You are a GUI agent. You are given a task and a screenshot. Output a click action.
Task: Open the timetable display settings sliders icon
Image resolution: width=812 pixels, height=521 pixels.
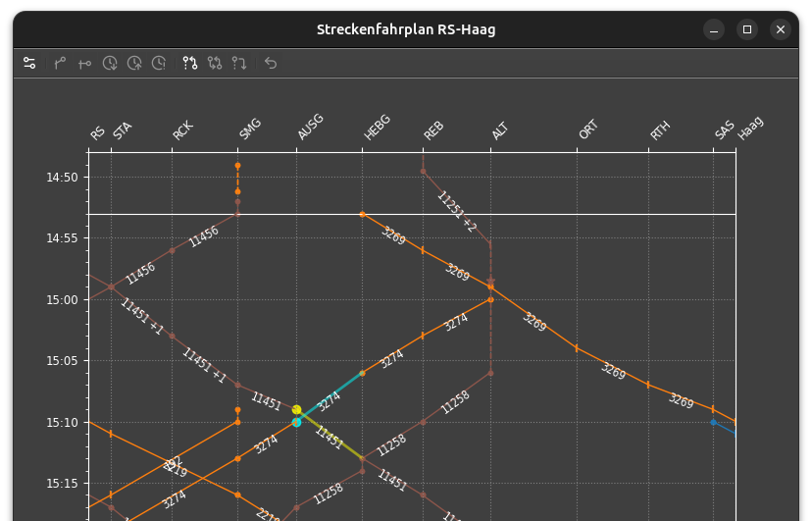coord(29,63)
